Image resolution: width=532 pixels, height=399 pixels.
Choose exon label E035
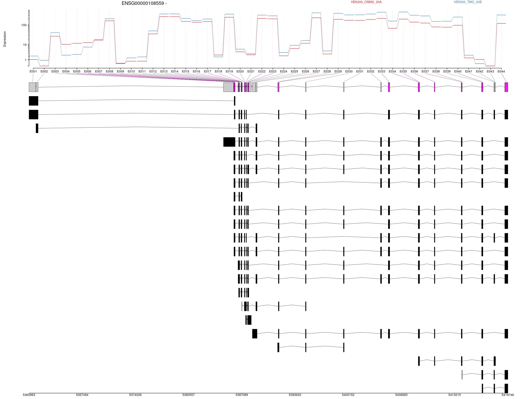[403, 71]
